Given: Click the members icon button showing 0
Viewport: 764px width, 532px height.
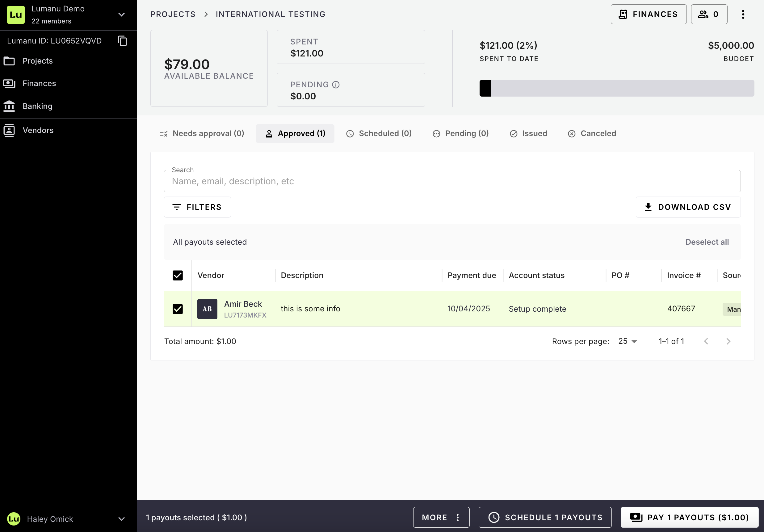Looking at the screenshot, I should pos(709,14).
